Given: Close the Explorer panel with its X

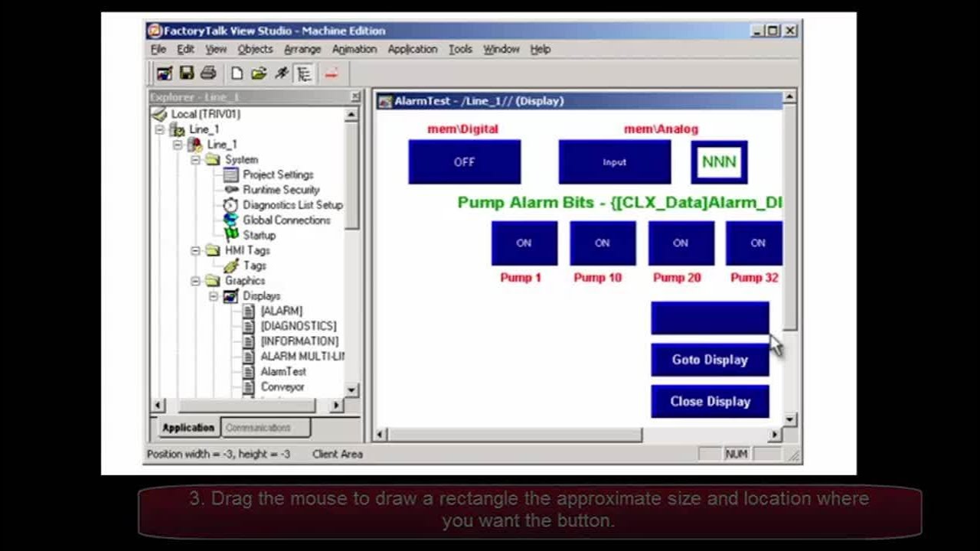Looking at the screenshot, I should click(355, 97).
